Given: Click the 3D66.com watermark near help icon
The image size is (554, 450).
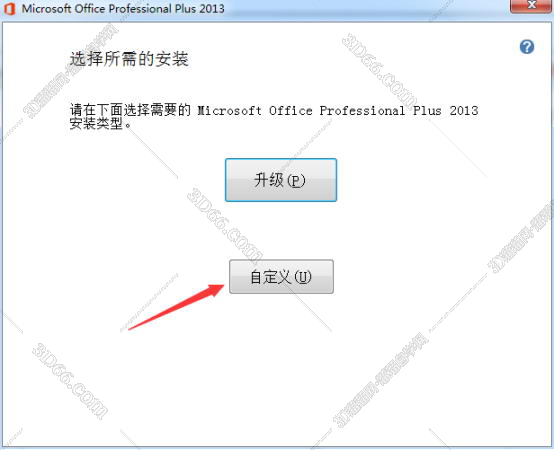Looking at the screenshot, I should [x=380, y=72].
